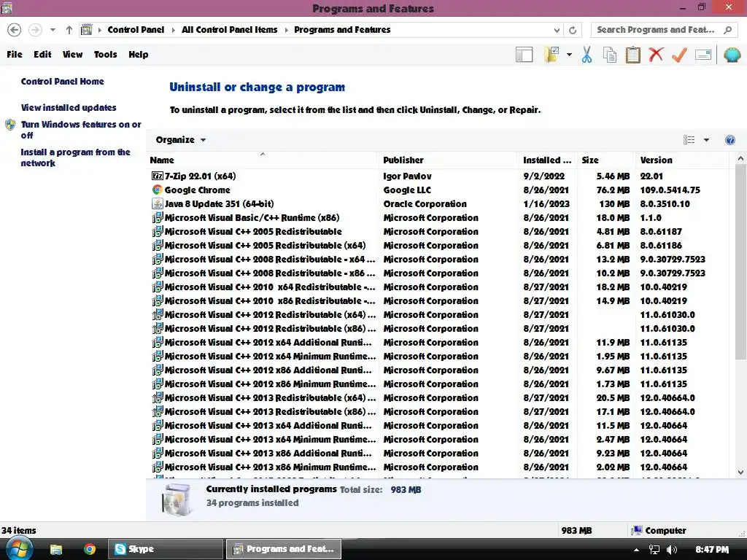Click the Igor Pavlov publisher cell
Viewport: 747px width, 560px height.
click(x=407, y=176)
